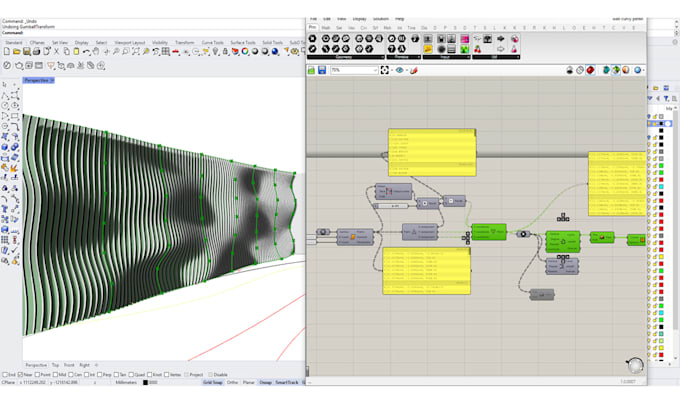The image size is (680, 409).
Task: Switch to the Top viewport tab
Action: tap(56, 365)
